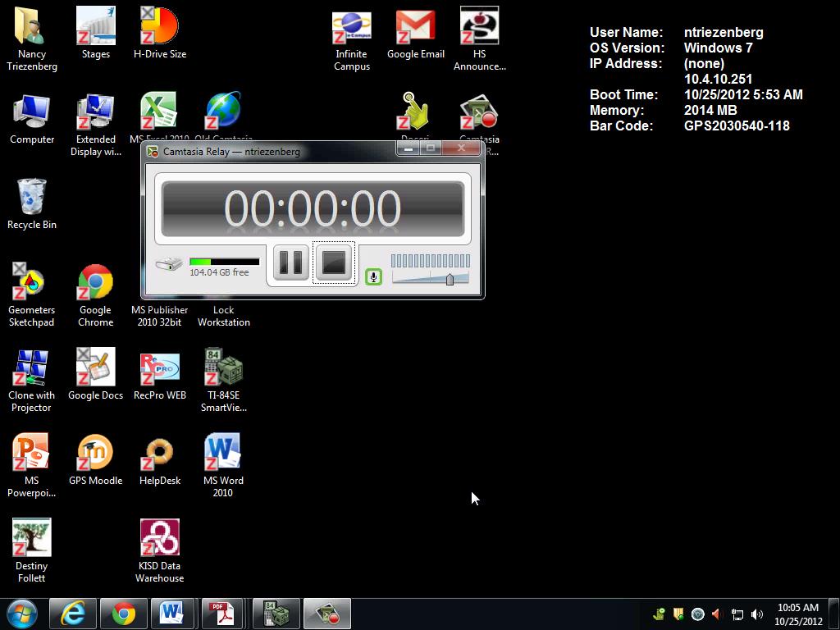
Task: Select the Lock Workstation label
Action: (x=223, y=316)
